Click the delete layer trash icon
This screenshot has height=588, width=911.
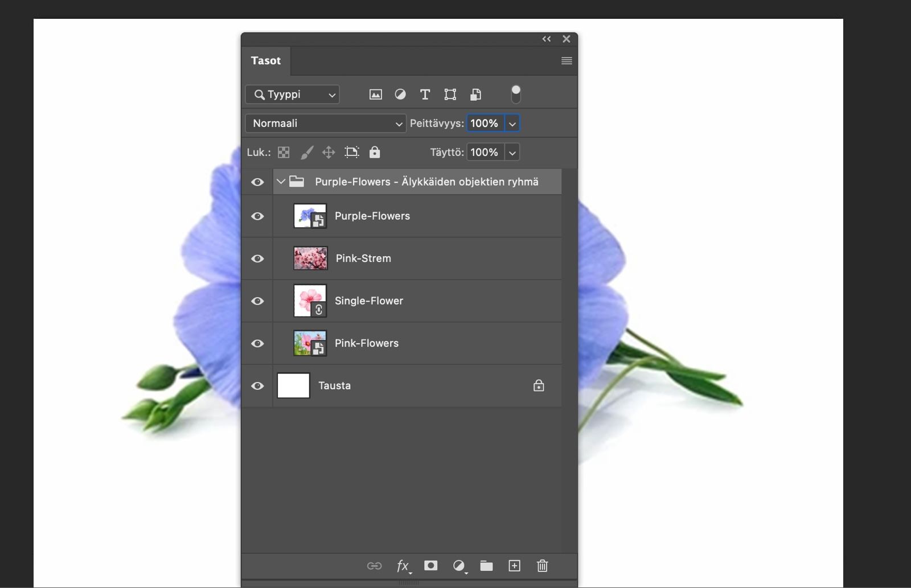point(542,566)
